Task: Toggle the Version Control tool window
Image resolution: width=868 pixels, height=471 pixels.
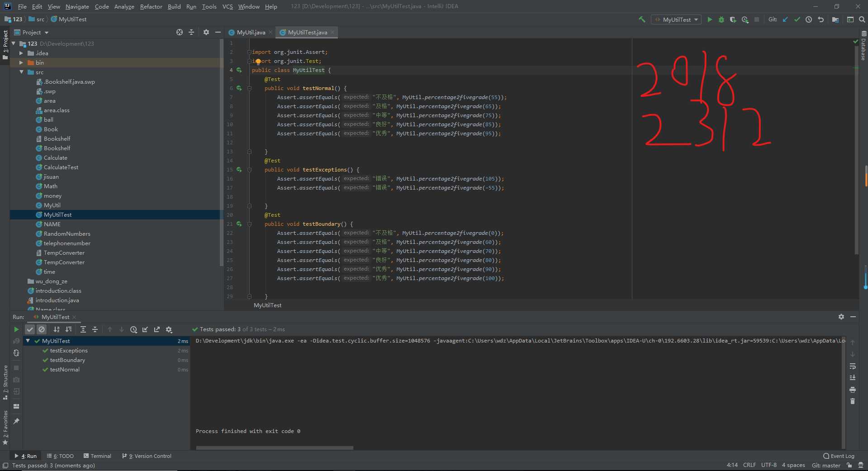Action: pos(147,456)
